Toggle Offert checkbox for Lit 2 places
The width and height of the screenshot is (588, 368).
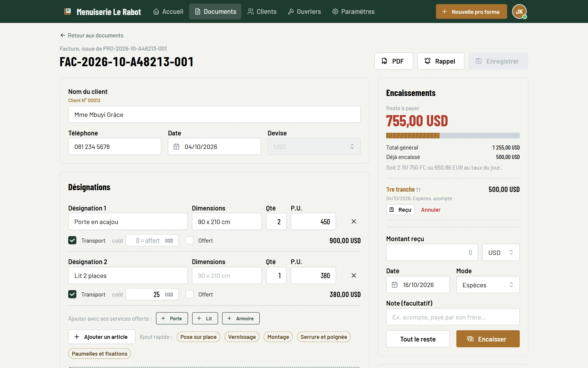click(x=190, y=294)
